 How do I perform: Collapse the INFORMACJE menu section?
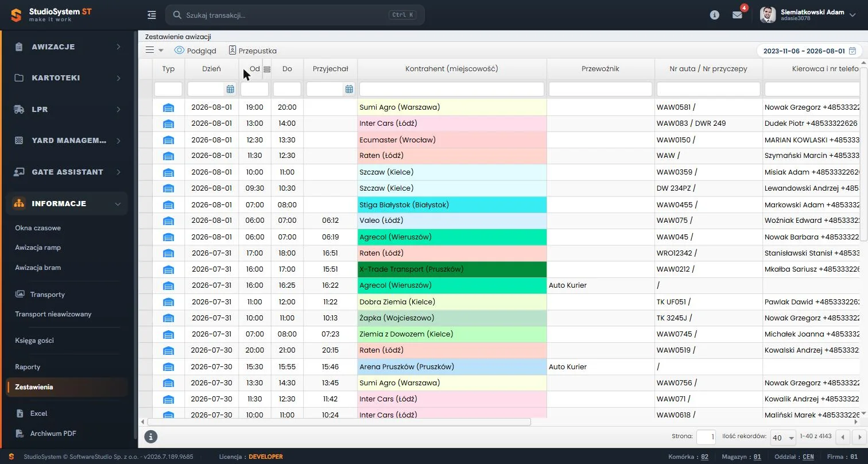(x=67, y=203)
